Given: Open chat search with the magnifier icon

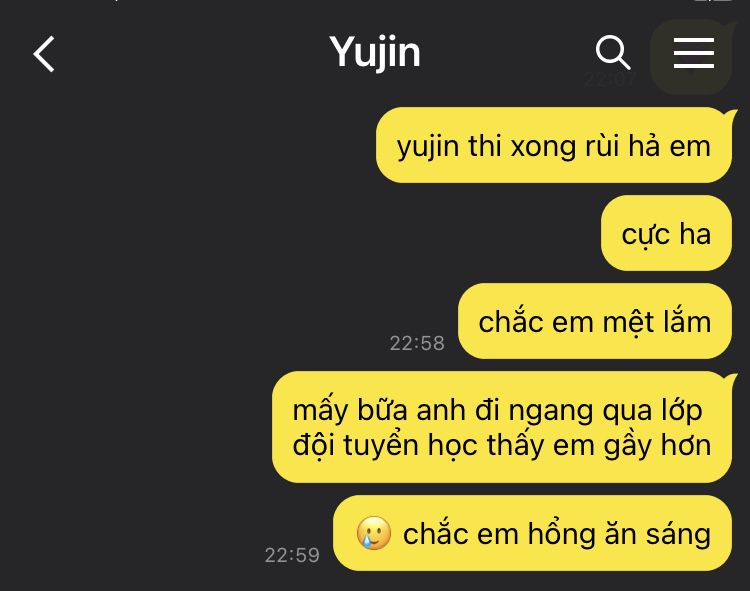Looking at the screenshot, I should click(x=613, y=52).
